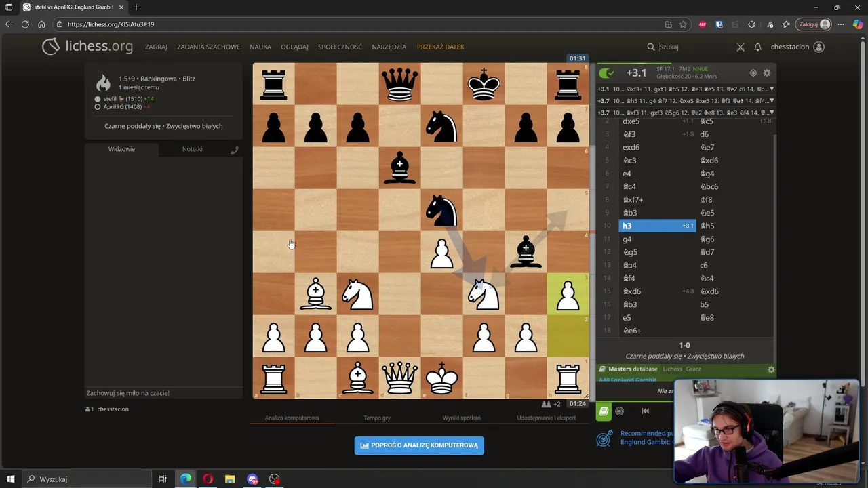Screen dimensions: 868x488
Task: Open browser extensions puzzle icon
Action: [x=751, y=24]
